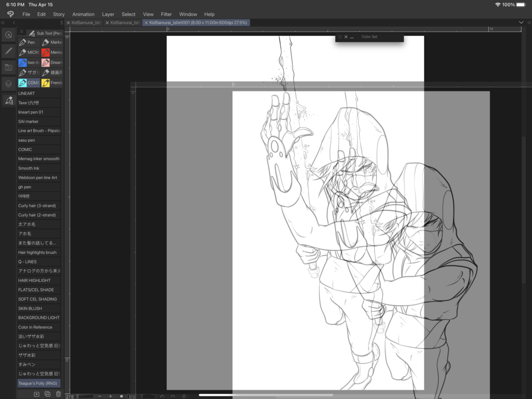Image resolution: width=532 pixels, height=399 pixels.
Task: Expand the canvas tab list chevron
Action: (521, 23)
